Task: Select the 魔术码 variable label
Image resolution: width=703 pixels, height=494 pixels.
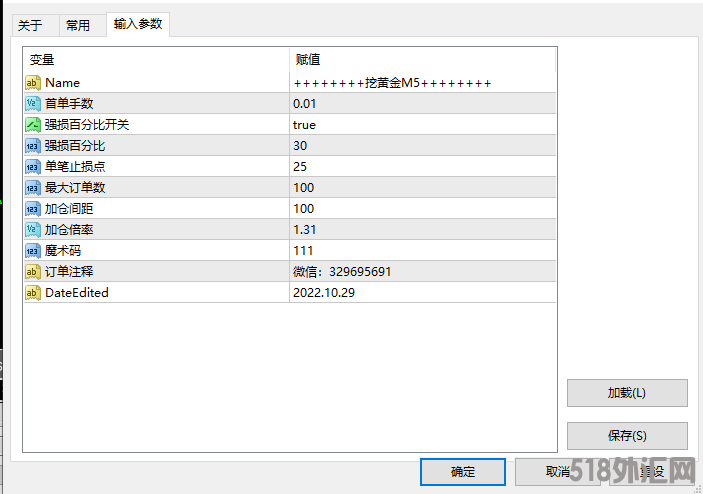Action: pos(63,251)
